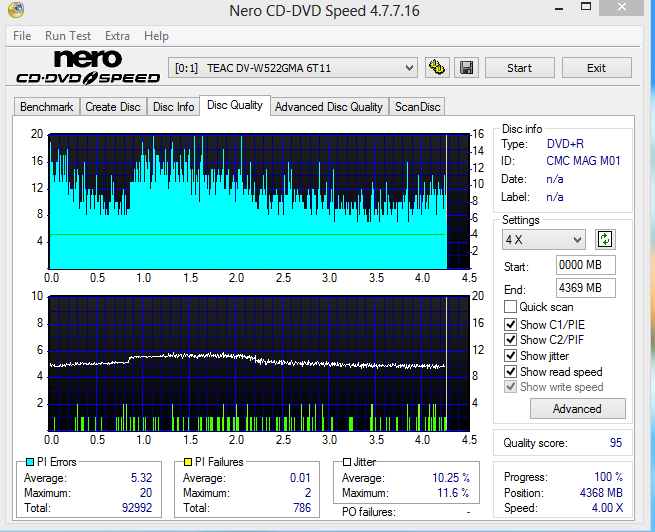Open the File menu
The height and width of the screenshot is (532, 655).
22,36
